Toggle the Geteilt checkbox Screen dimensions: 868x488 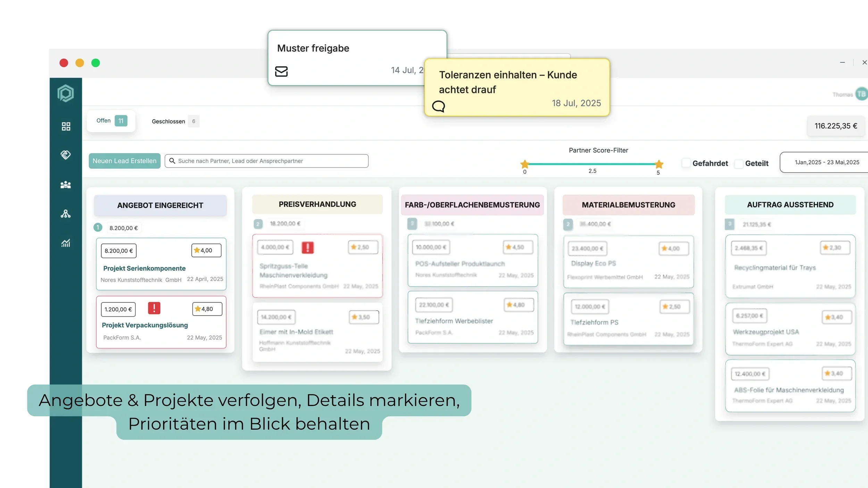tap(739, 164)
